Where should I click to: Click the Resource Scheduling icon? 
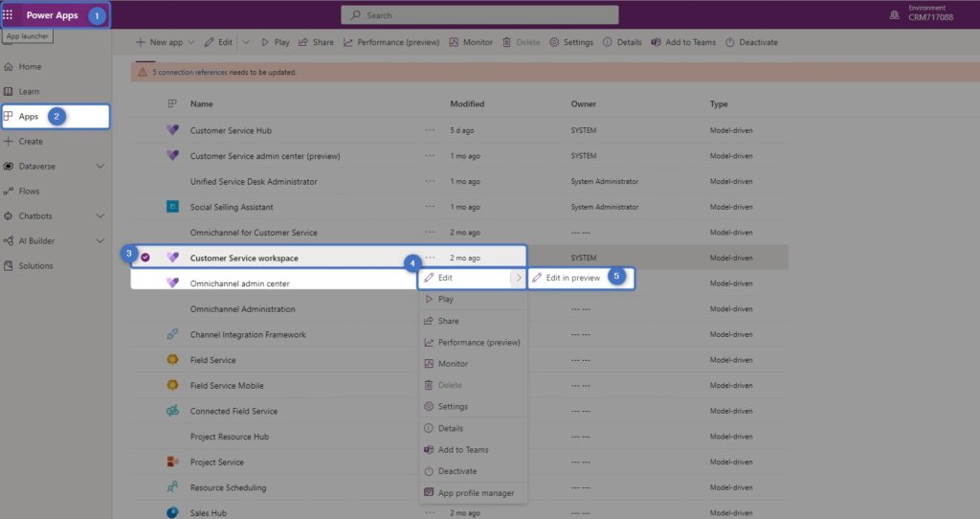172,487
